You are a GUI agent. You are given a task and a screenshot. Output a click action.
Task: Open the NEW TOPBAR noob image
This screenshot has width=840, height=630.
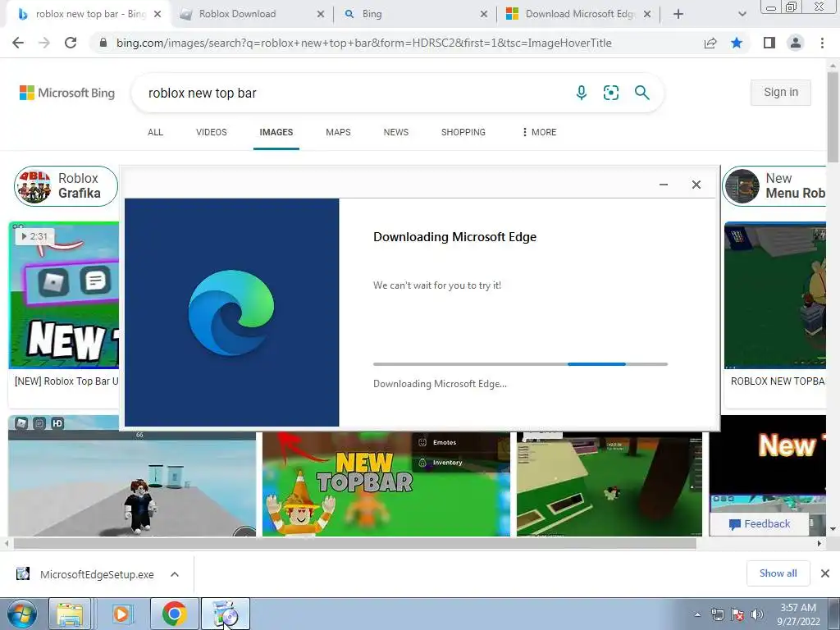(x=386, y=484)
